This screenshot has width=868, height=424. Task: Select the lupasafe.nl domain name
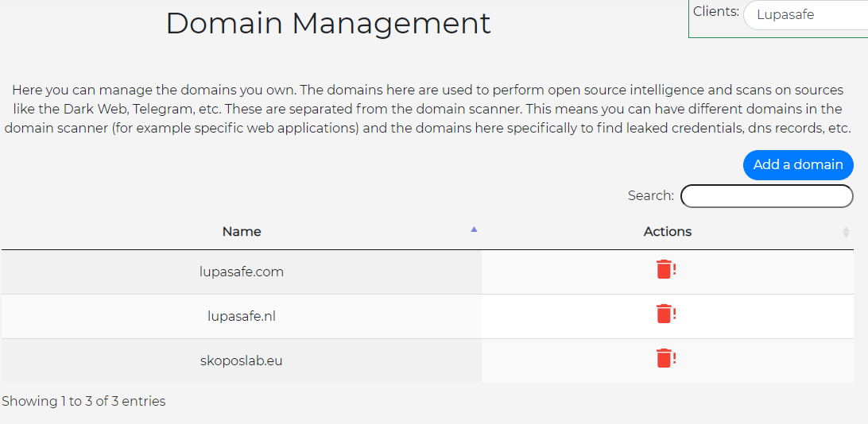click(242, 316)
